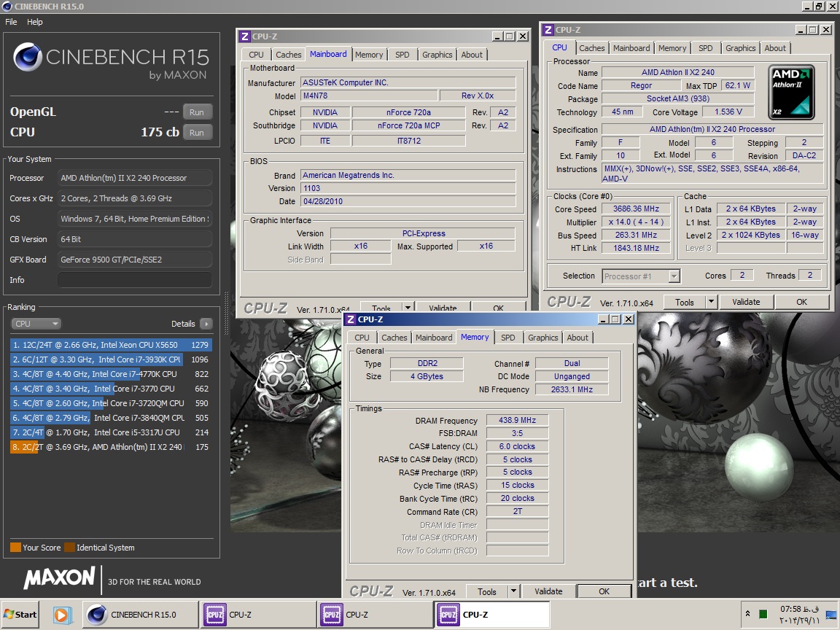Click the Core Speed 3686.36 MHz value
Image resolution: width=840 pixels, height=630 pixels.
637,209
